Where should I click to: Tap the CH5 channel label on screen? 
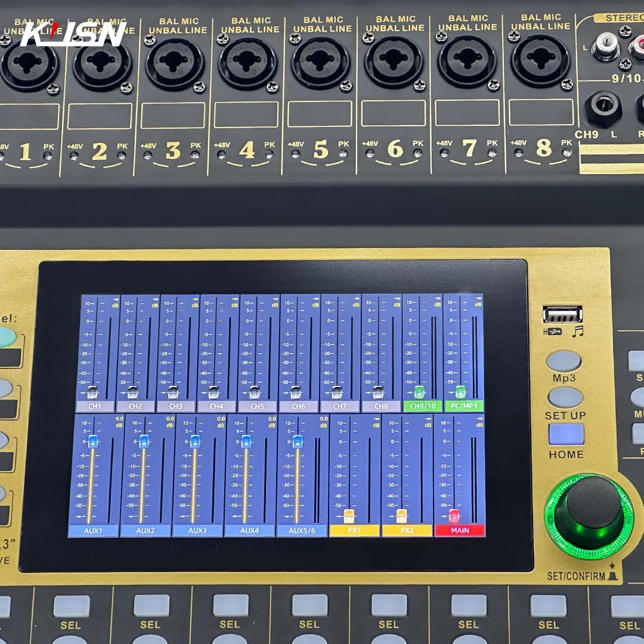(x=257, y=406)
